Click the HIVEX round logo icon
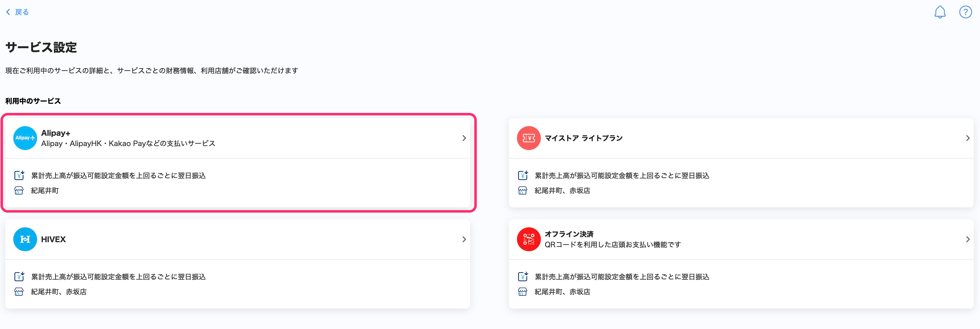The height and width of the screenshot is (329, 980). pyautogui.click(x=25, y=239)
